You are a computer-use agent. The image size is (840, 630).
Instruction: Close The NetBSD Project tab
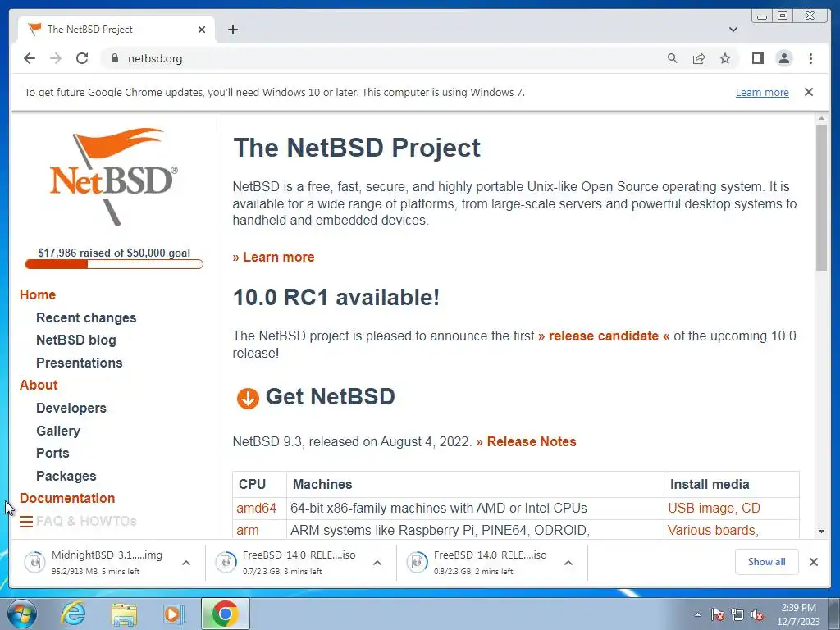click(x=202, y=30)
